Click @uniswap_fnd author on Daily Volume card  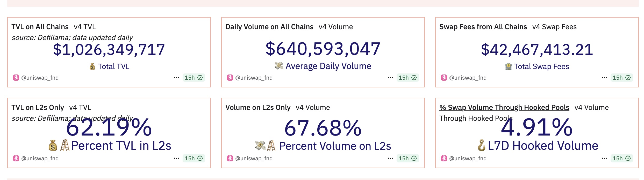point(254,78)
